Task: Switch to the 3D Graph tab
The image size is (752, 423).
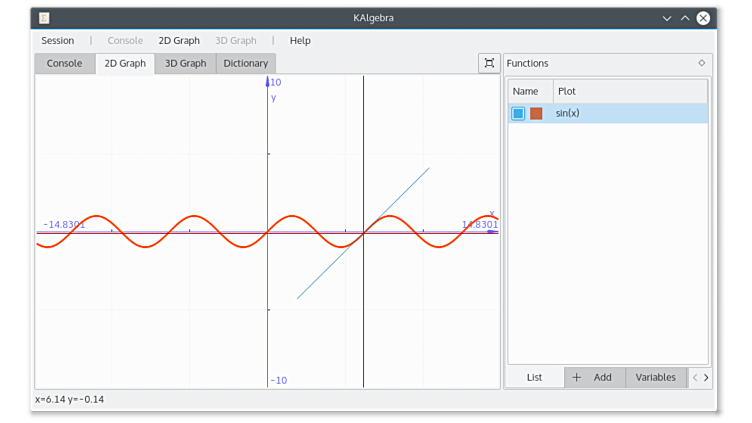Action: tap(185, 64)
